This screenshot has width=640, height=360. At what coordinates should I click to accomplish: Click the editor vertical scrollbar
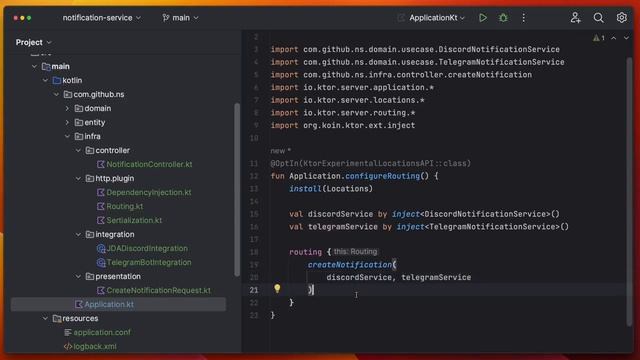629,192
